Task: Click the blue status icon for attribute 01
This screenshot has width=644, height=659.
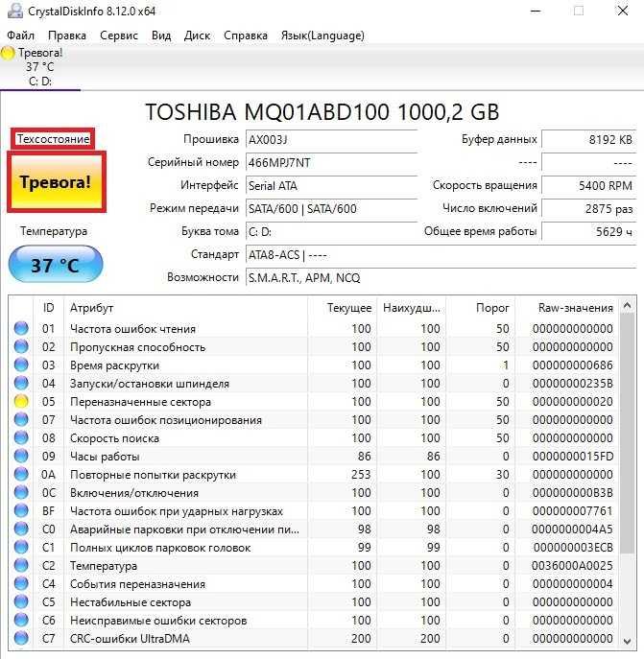Action: pyautogui.click(x=21, y=328)
